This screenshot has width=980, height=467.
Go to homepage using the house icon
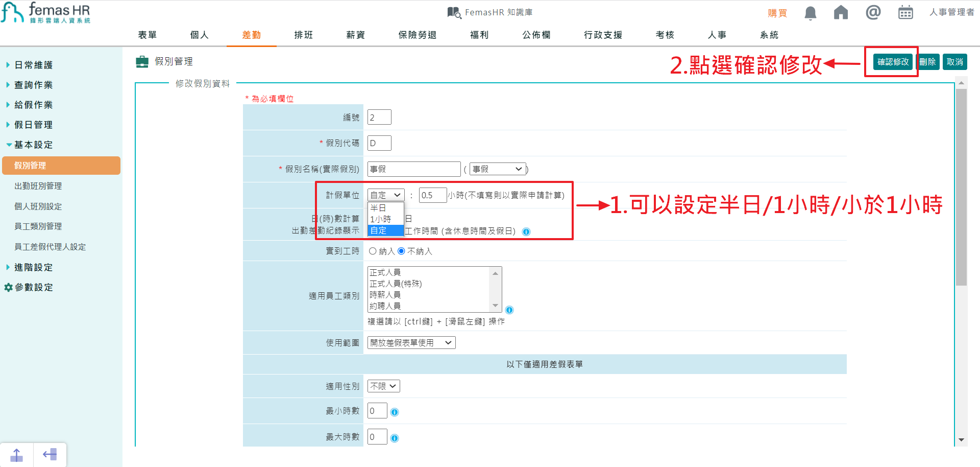click(841, 12)
